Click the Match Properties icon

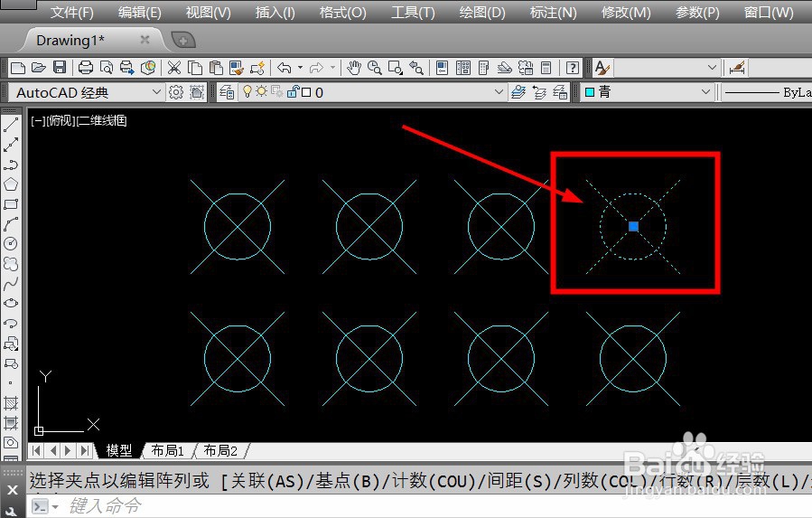(237, 68)
